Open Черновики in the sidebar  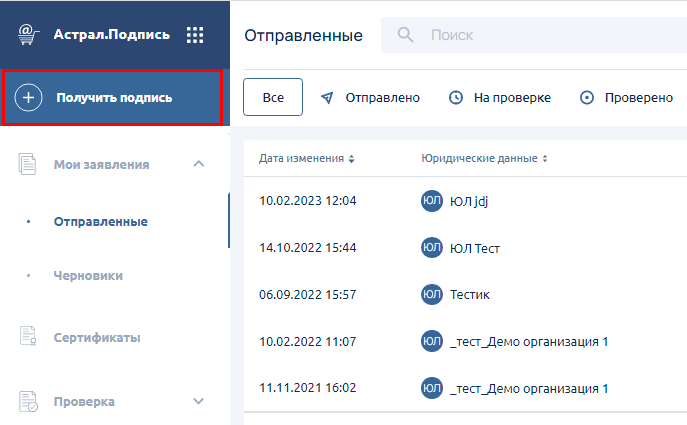click(x=88, y=276)
